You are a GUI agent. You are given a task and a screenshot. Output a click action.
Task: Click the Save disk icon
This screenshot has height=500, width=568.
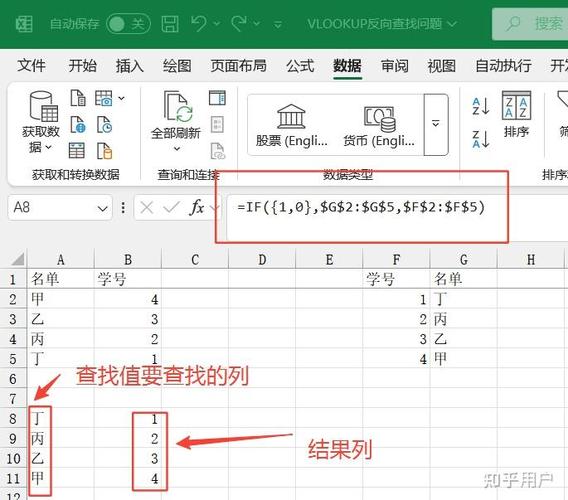170,24
